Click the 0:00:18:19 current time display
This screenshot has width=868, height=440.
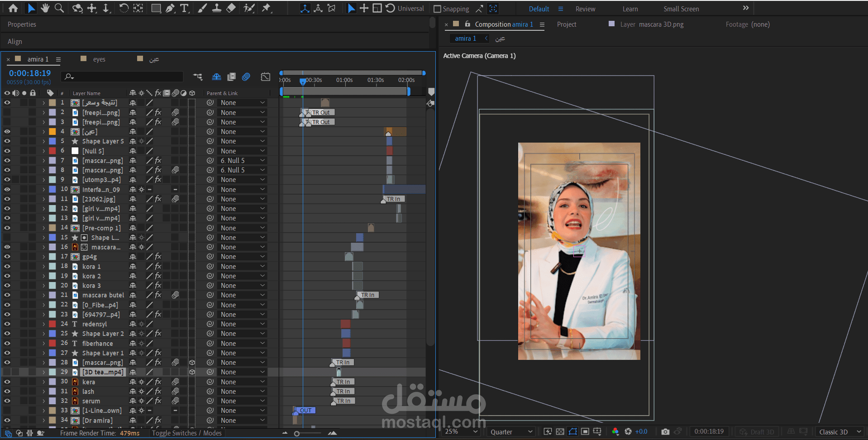coord(30,73)
